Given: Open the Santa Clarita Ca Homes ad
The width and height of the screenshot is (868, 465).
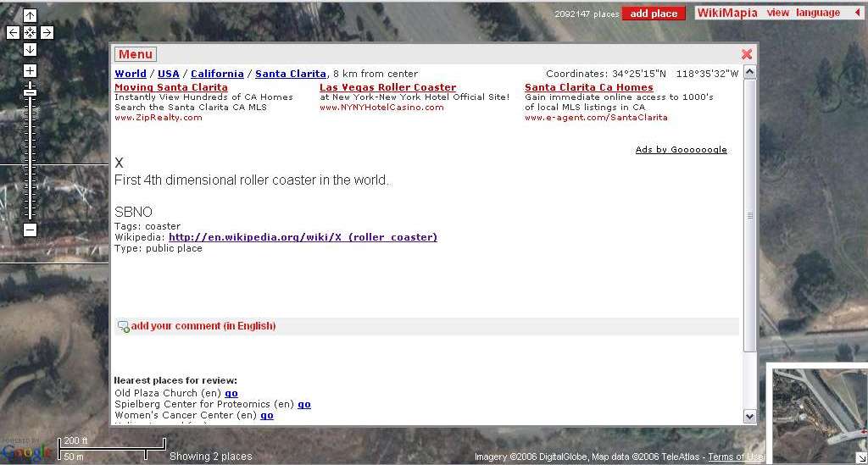Looking at the screenshot, I should [589, 87].
